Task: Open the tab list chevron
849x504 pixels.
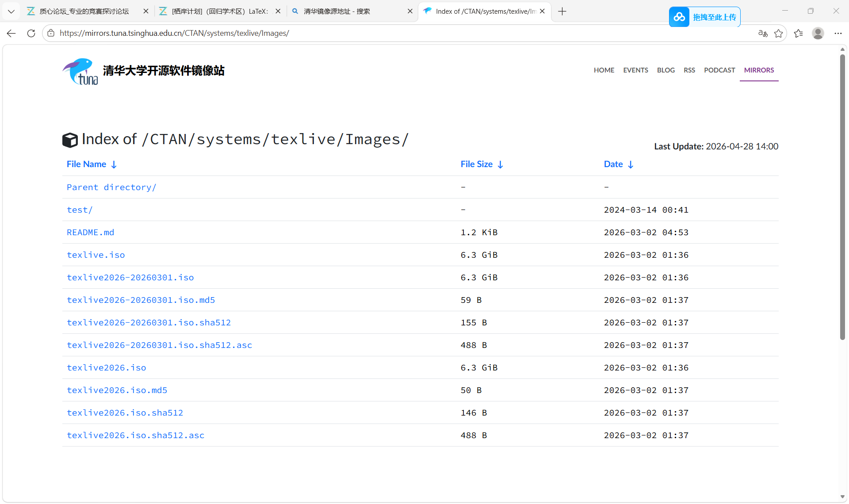Action: pos(11,11)
